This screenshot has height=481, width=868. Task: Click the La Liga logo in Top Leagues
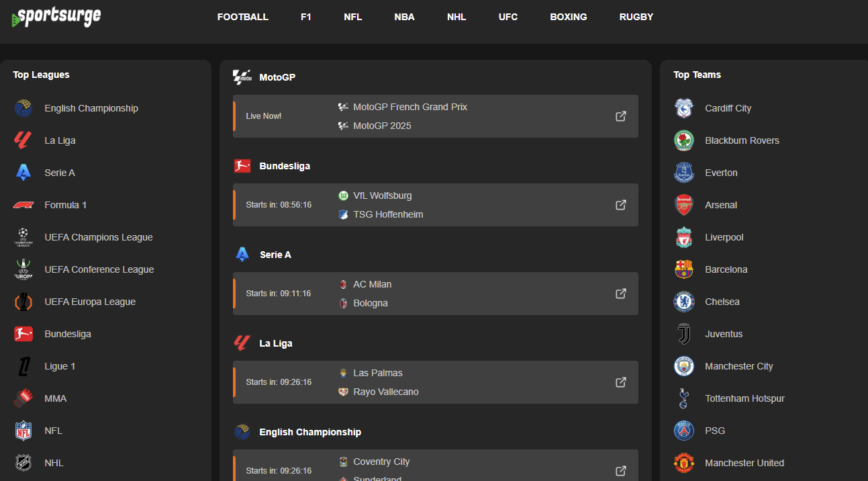(x=23, y=140)
